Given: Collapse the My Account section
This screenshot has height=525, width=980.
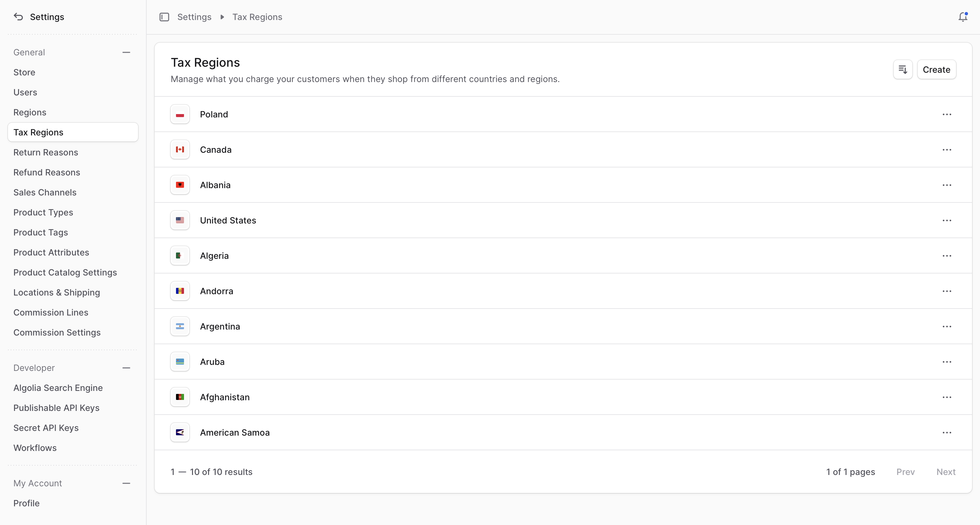Looking at the screenshot, I should (x=126, y=484).
